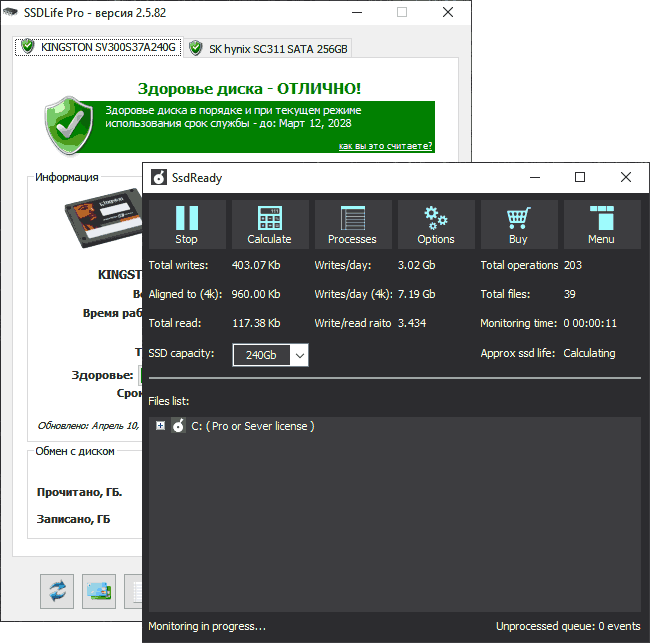
Task: Click the 'как вы это считаете?' link
Action: pyautogui.click(x=386, y=146)
